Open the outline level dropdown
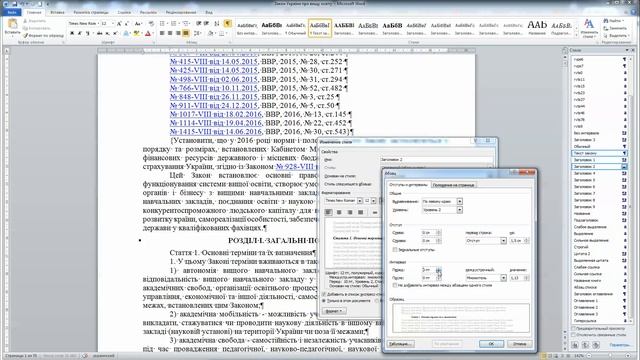640x360 pixels. coord(460,210)
